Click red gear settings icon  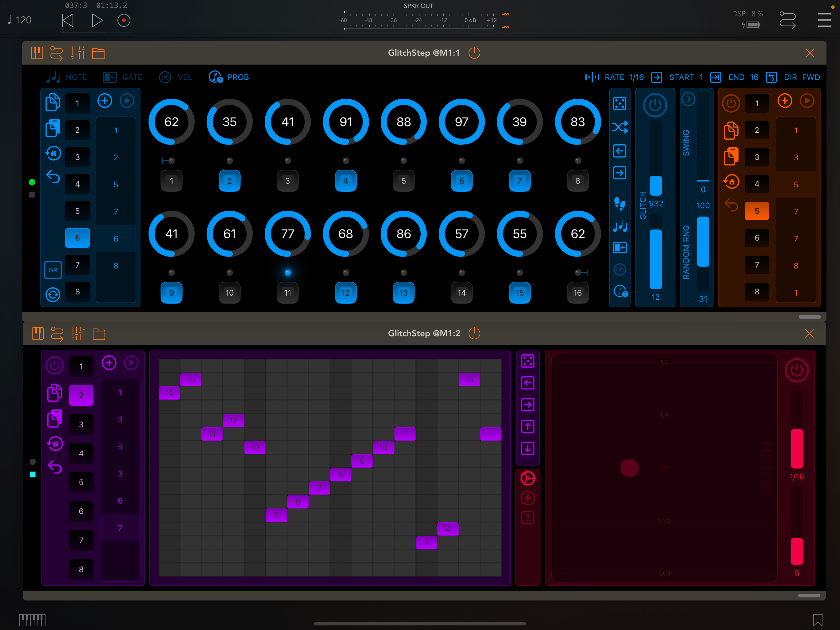click(528, 478)
